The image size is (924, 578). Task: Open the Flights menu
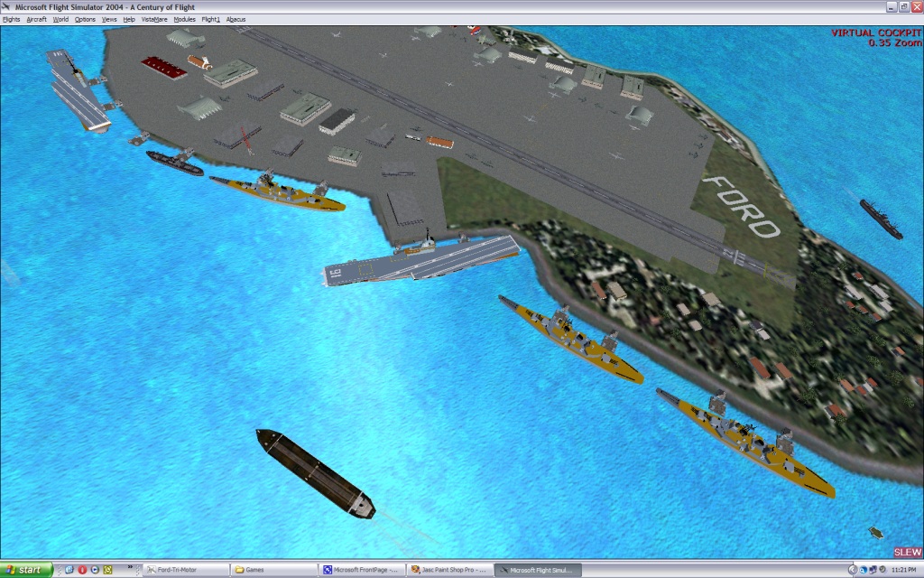(x=11, y=19)
